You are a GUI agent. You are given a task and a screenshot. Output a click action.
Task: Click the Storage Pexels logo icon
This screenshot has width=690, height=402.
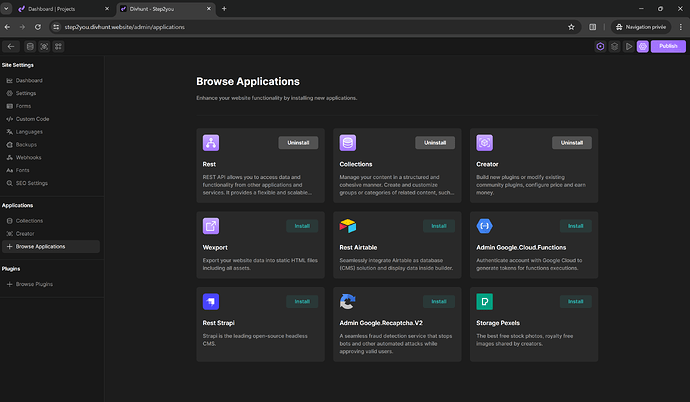tap(484, 301)
